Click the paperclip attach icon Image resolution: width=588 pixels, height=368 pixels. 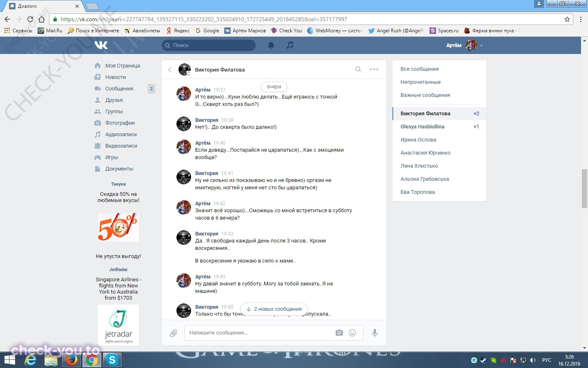point(174,333)
